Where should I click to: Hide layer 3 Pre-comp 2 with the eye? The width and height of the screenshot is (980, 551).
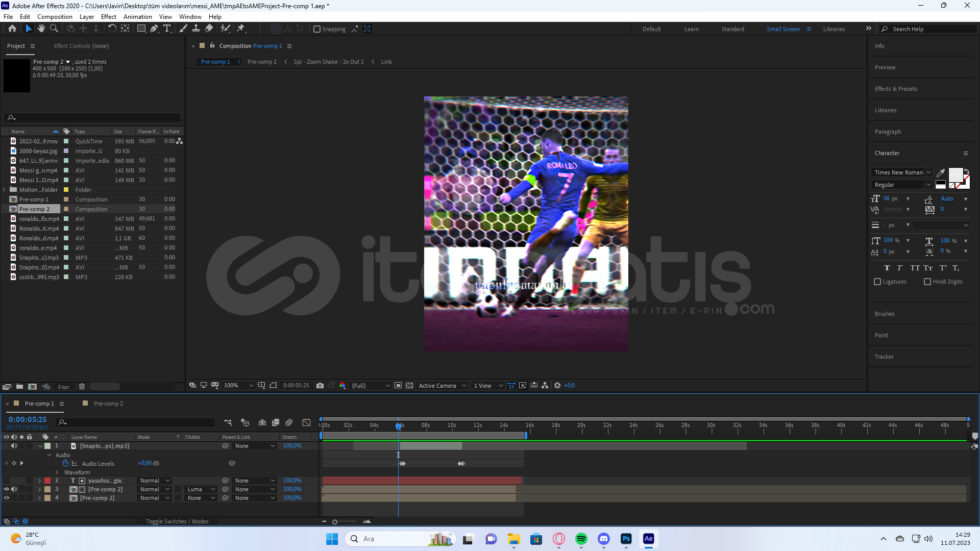pos(7,489)
